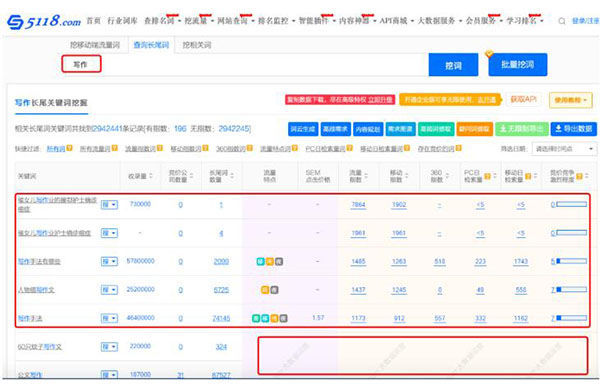The image size is (600, 385).
Task: Open the 搜 dropdown in 写作手法有哪些 row
Action: click(109, 261)
